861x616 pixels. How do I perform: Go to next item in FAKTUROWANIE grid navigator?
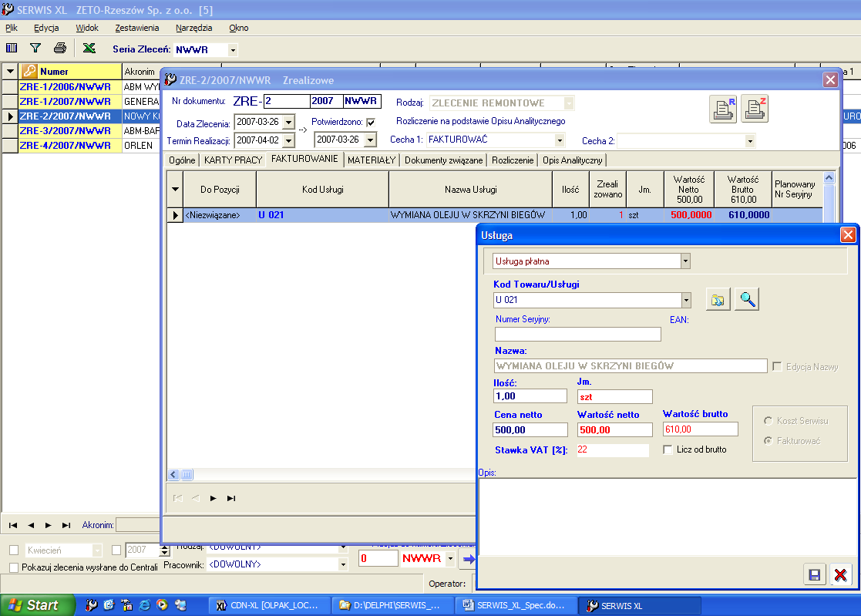(x=213, y=499)
